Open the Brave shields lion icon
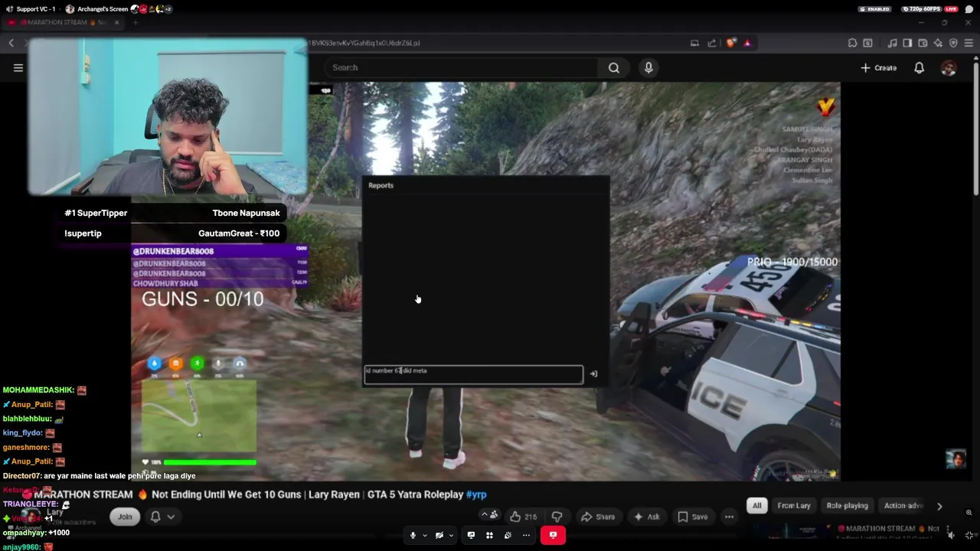Image resolution: width=980 pixels, height=551 pixels. (731, 43)
